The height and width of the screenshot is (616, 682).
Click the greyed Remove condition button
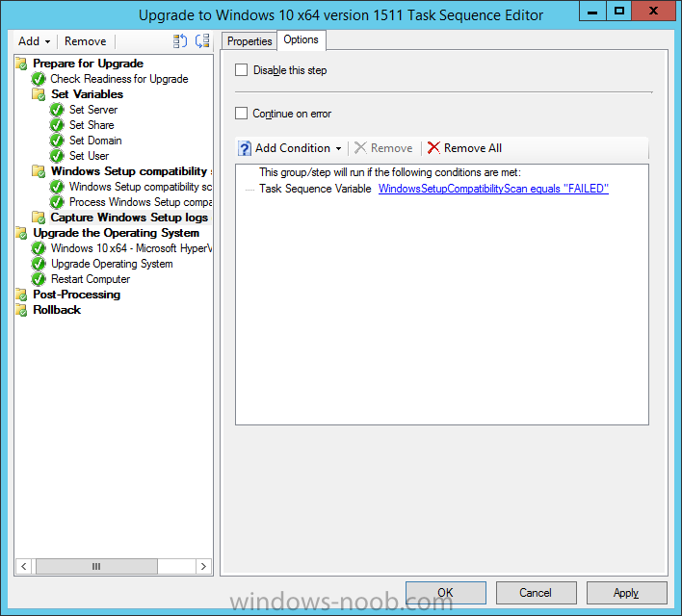point(383,148)
